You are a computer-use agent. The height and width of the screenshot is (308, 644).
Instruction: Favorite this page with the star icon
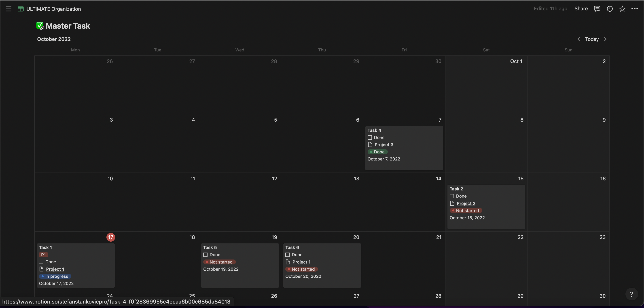click(x=622, y=9)
